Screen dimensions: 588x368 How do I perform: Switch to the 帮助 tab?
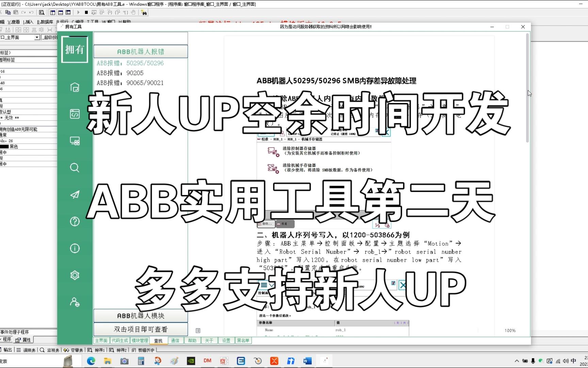[192, 340]
